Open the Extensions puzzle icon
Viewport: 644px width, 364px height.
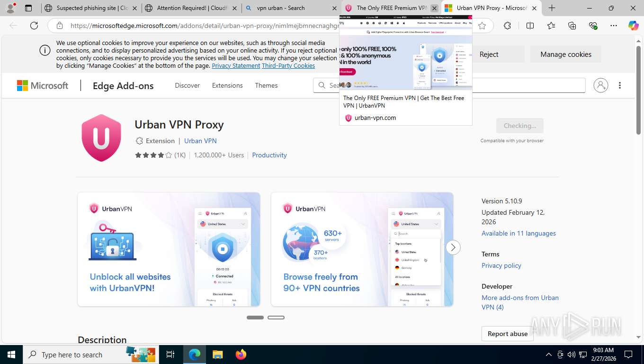pyautogui.click(x=507, y=26)
